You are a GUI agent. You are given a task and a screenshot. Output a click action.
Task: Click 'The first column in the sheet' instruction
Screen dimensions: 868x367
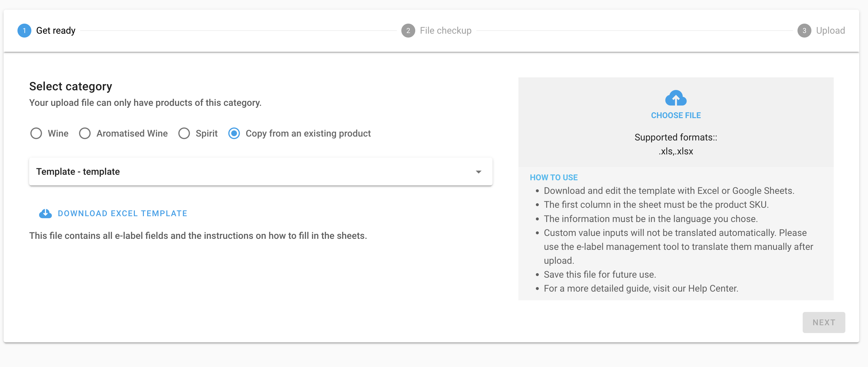[656, 205]
